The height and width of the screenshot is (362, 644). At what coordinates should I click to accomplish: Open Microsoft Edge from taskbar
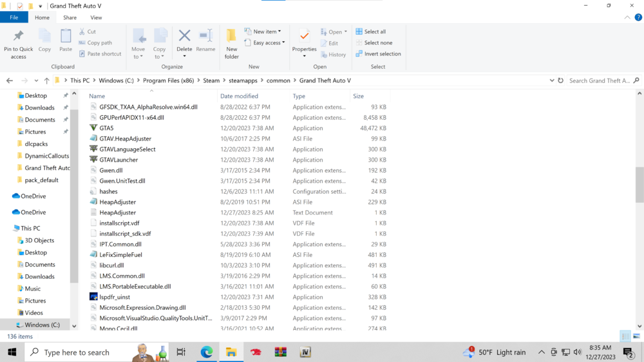click(x=207, y=352)
